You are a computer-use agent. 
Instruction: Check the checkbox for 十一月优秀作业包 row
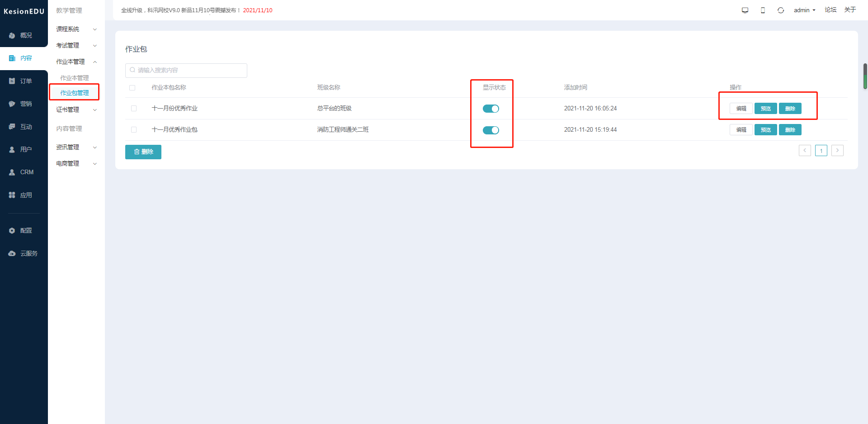click(134, 130)
